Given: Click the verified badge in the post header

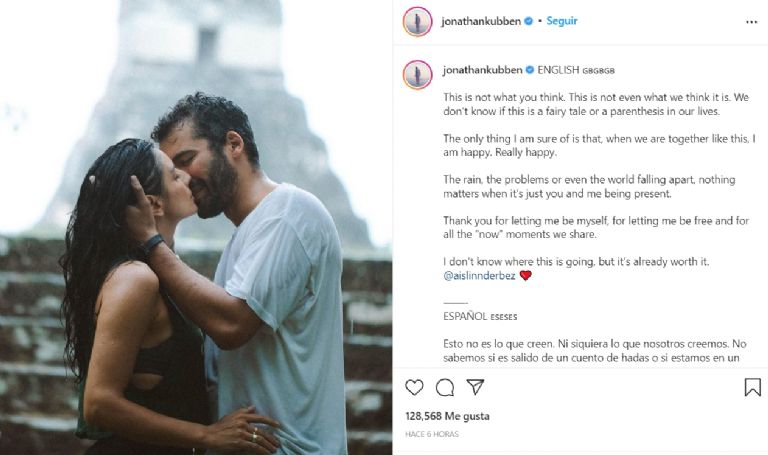Looking at the screenshot, I should point(528,21).
